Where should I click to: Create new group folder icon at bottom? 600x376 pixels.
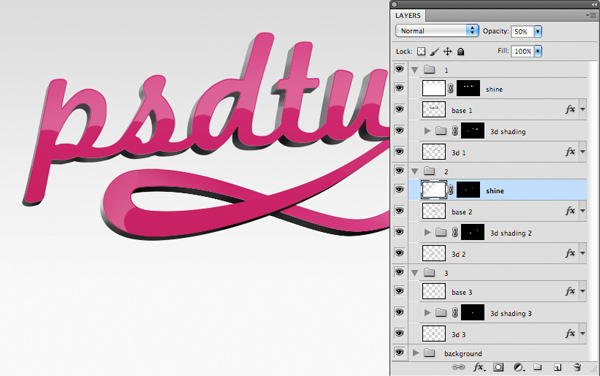(538, 367)
